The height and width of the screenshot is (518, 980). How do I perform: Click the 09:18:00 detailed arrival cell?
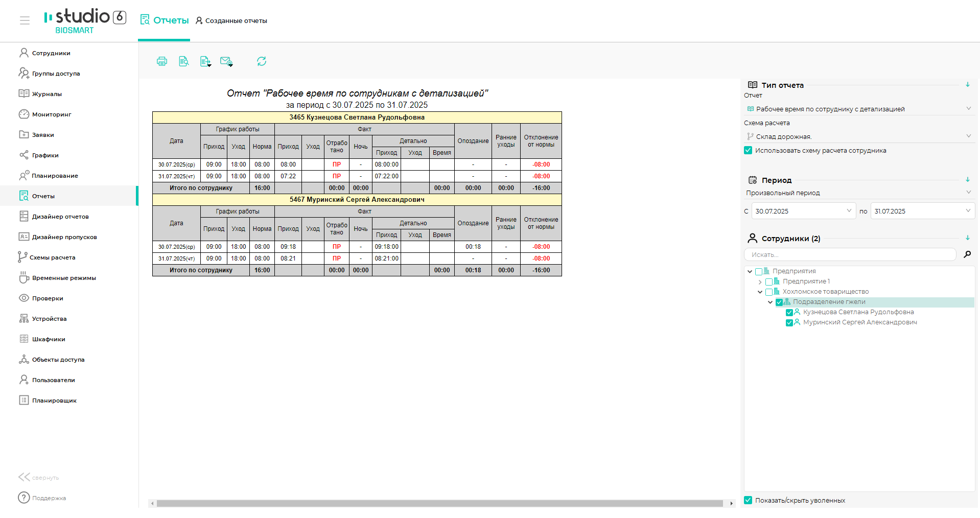point(386,247)
